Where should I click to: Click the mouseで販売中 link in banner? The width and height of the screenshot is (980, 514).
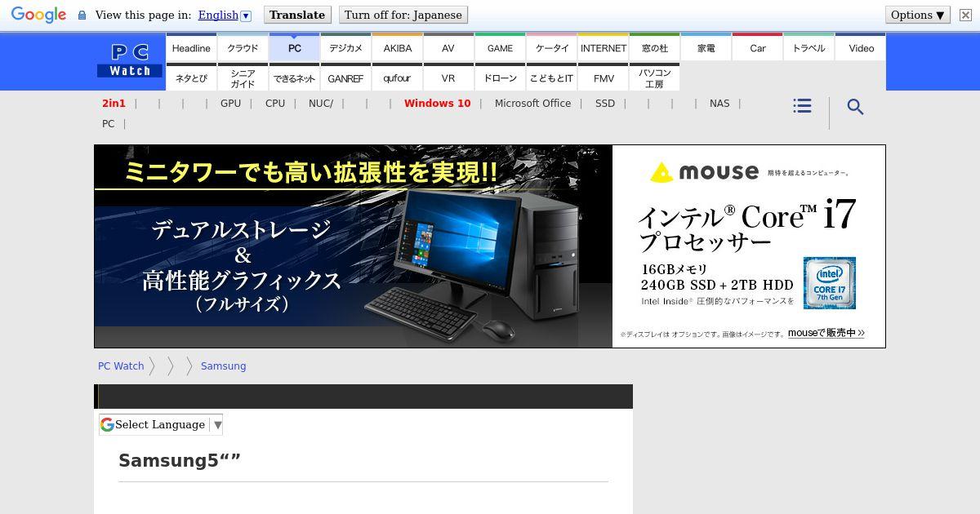826,333
